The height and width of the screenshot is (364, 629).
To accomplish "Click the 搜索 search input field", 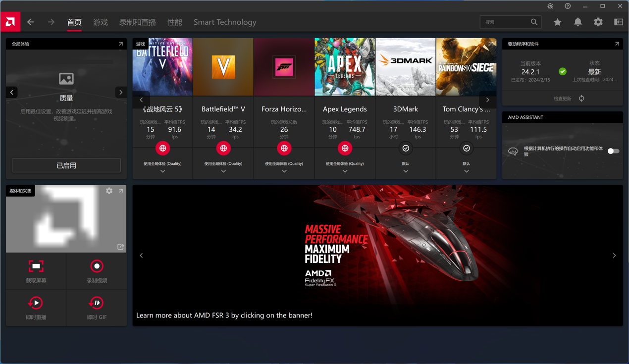I will point(505,22).
